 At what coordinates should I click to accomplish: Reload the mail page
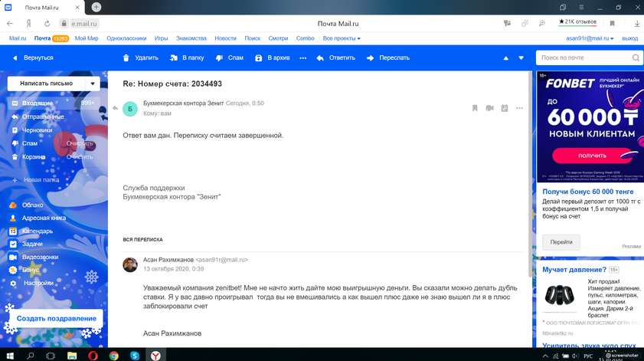click(47, 24)
